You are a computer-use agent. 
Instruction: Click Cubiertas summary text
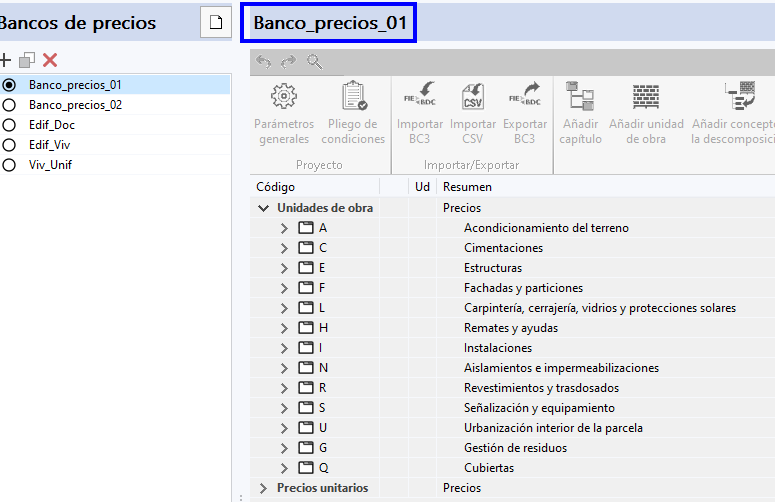tap(489, 468)
